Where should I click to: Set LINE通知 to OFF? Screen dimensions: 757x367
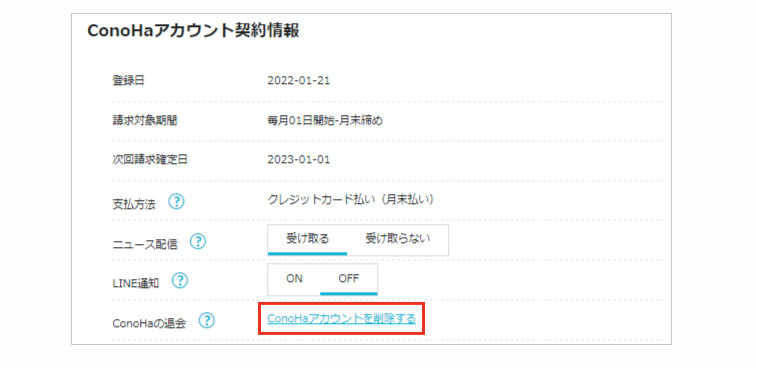coord(349,279)
